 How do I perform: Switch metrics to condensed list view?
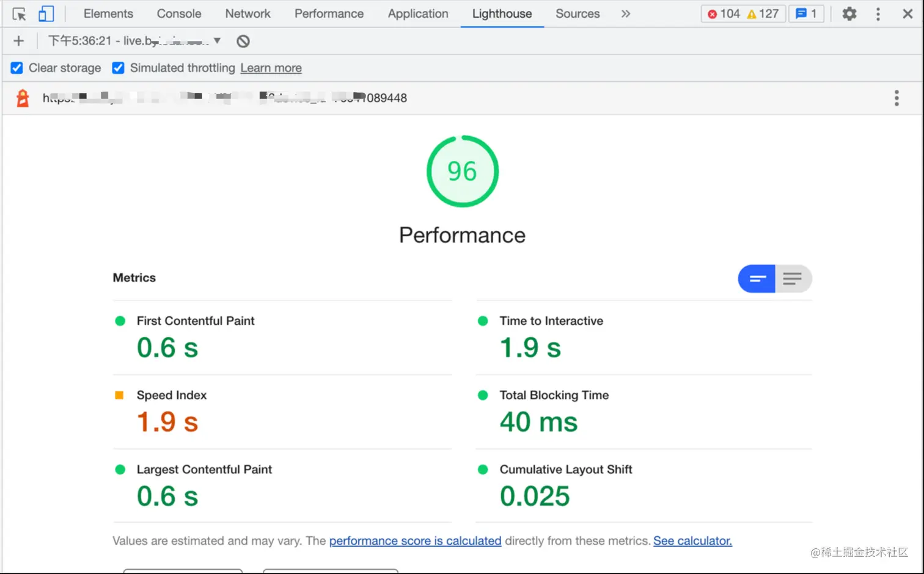(793, 278)
